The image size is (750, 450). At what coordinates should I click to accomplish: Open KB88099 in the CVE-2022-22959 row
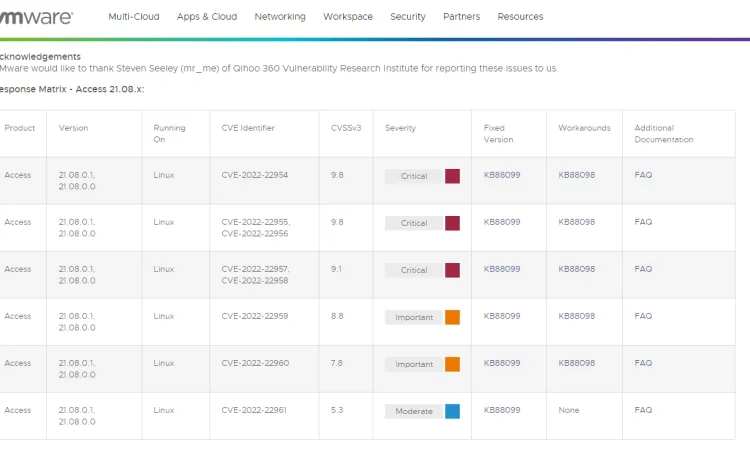click(502, 316)
